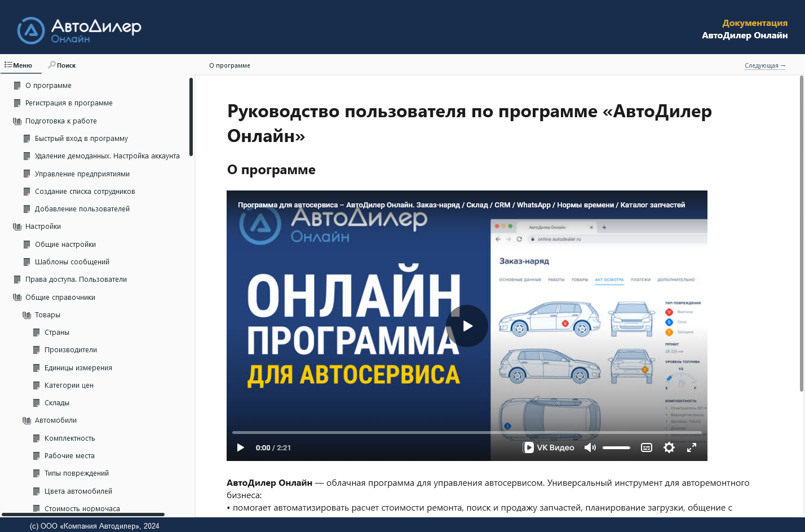Open the Склады page
805x532 pixels.
coord(57,403)
